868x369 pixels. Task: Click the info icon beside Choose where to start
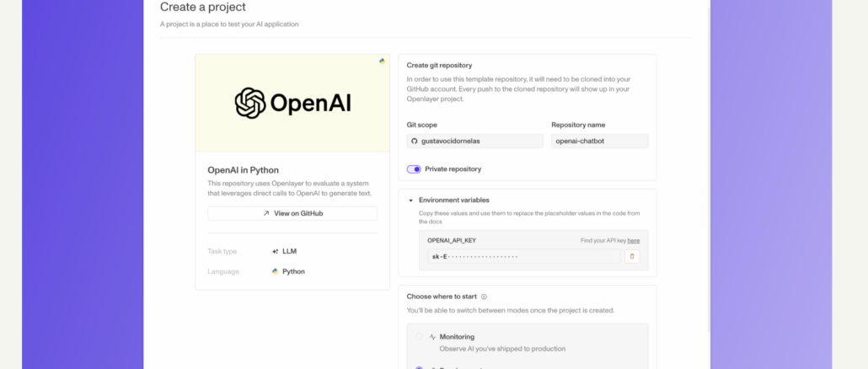click(x=484, y=297)
